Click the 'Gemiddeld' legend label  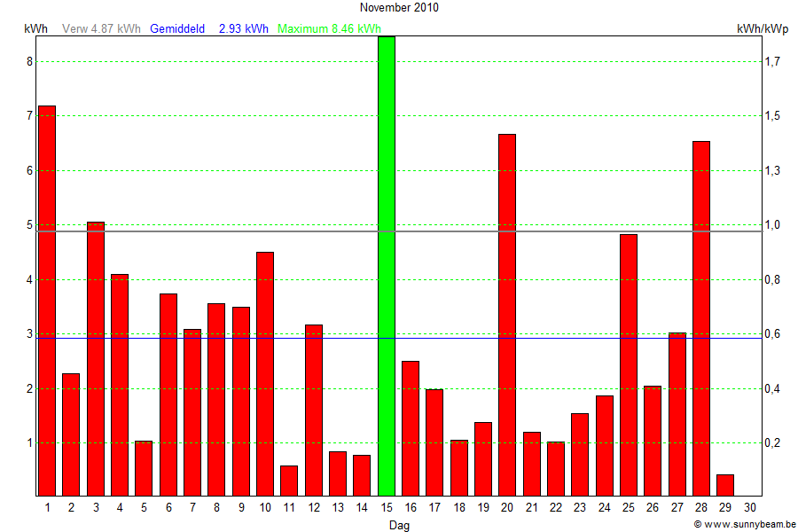tap(177, 28)
